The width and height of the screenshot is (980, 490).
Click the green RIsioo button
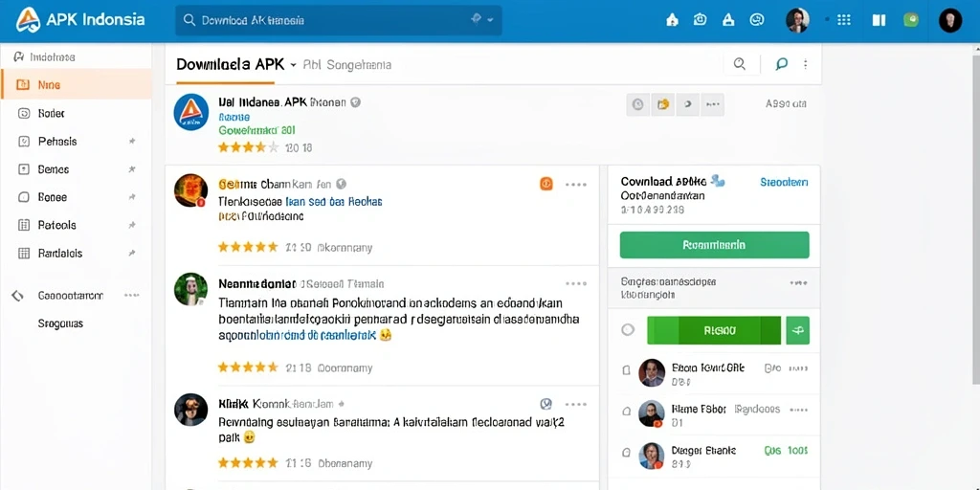coord(714,330)
